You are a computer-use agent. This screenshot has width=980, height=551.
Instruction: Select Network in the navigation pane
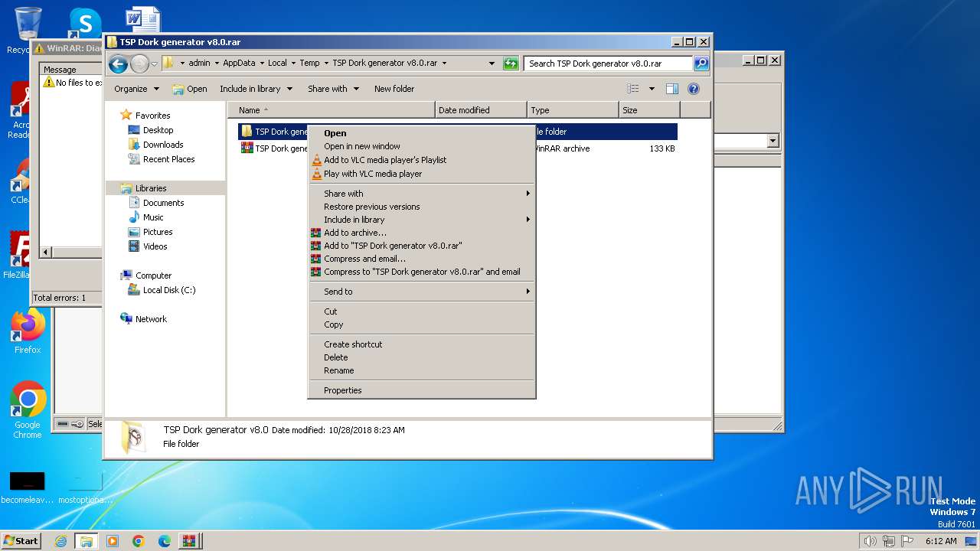151,319
